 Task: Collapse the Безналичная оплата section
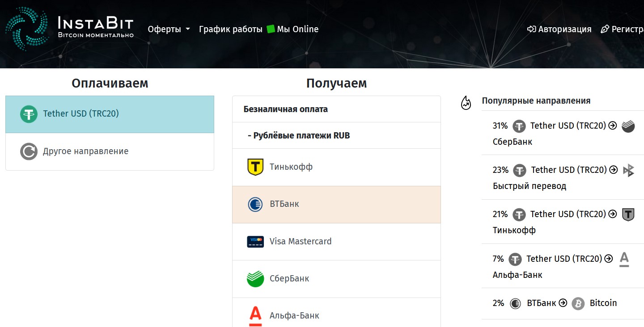coord(285,109)
